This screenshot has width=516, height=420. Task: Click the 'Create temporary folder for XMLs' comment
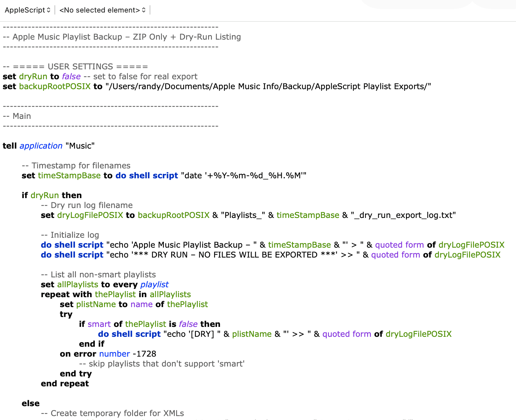[x=113, y=413]
